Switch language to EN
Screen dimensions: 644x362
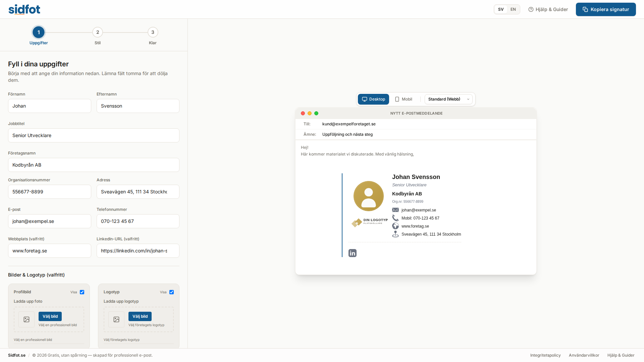[513, 9]
